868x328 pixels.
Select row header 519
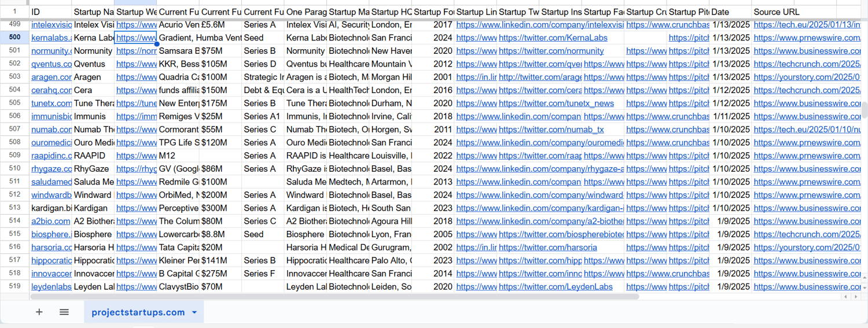coord(15,287)
